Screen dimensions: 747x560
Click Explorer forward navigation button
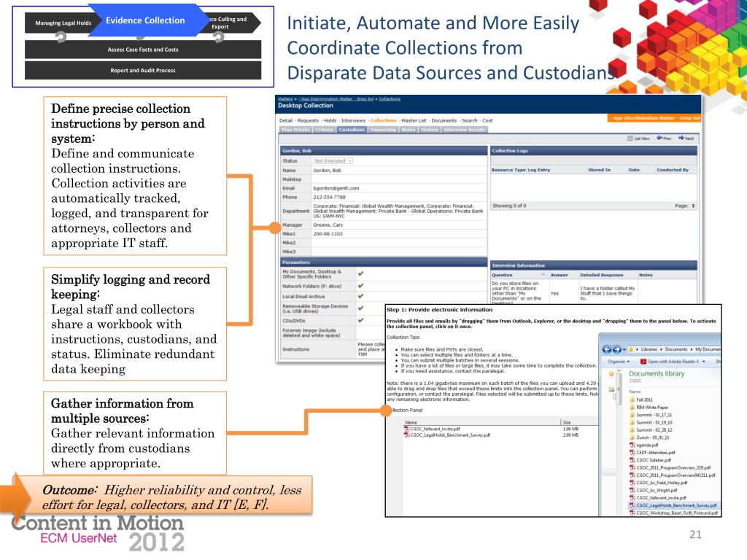tap(616, 349)
